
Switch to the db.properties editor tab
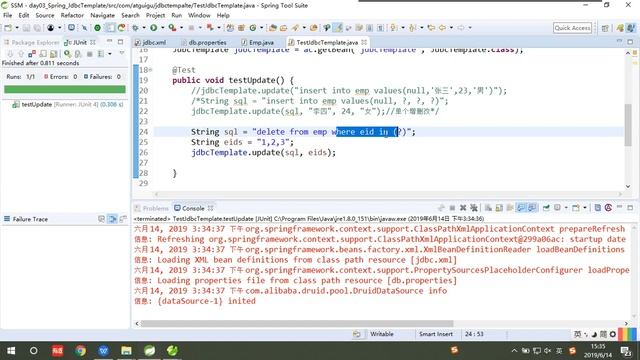204,42
